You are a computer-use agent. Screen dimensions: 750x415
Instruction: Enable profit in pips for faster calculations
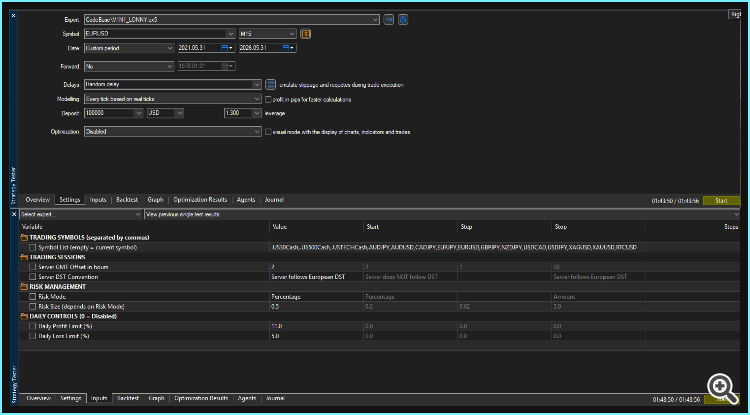pyautogui.click(x=268, y=99)
